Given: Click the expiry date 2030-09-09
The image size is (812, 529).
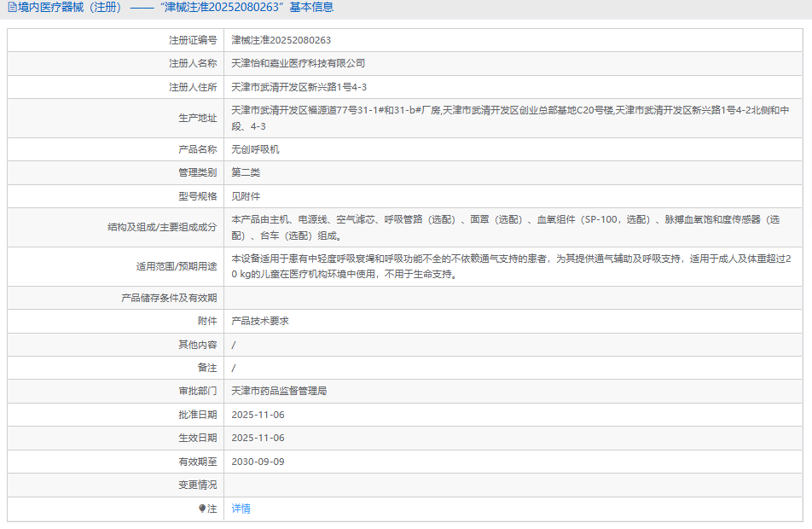Looking at the screenshot, I should (258, 462).
